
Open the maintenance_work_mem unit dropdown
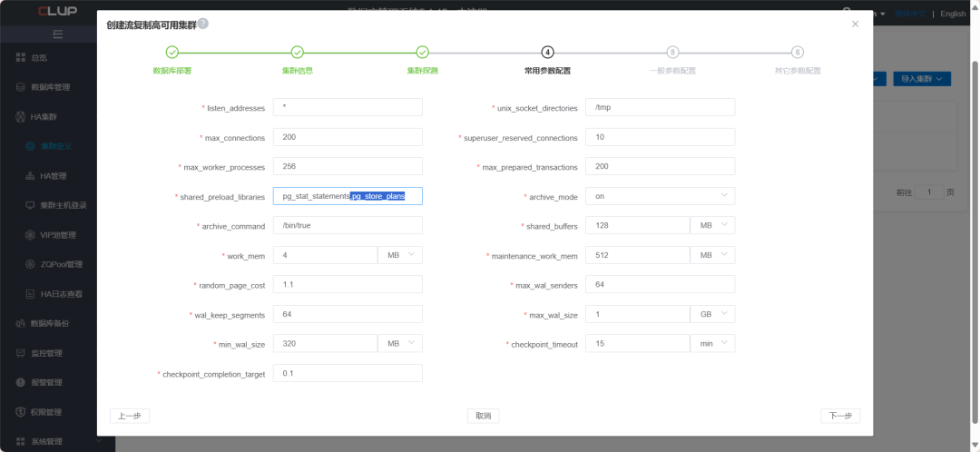(x=712, y=255)
